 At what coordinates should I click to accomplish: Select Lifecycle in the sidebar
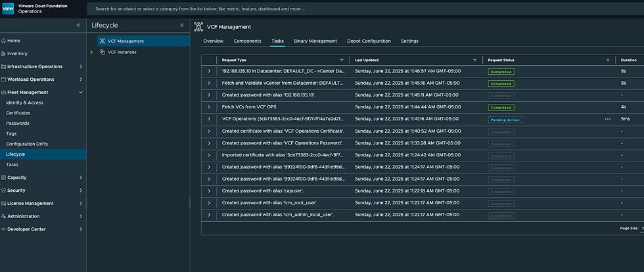[x=43, y=154]
